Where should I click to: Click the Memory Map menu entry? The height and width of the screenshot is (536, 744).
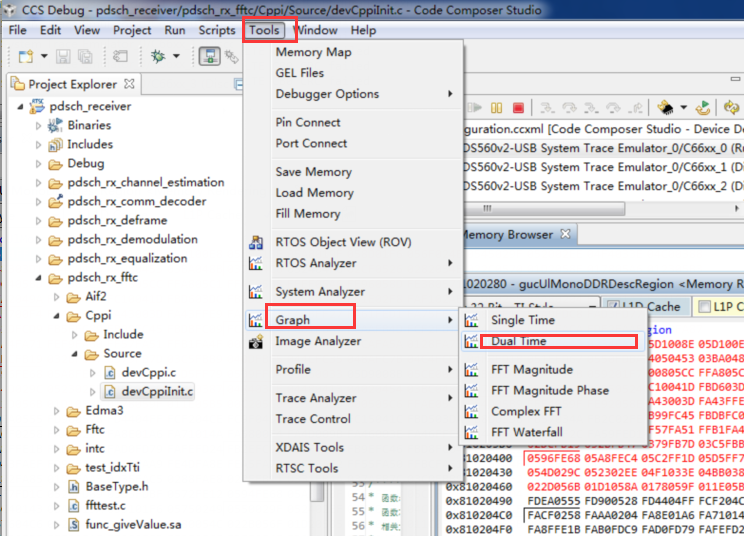click(x=313, y=52)
